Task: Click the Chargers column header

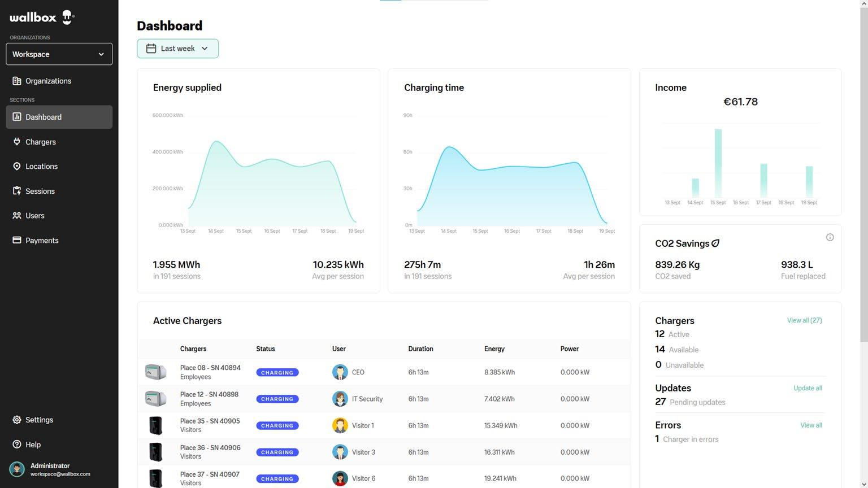Action: click(x=193, y=349)
